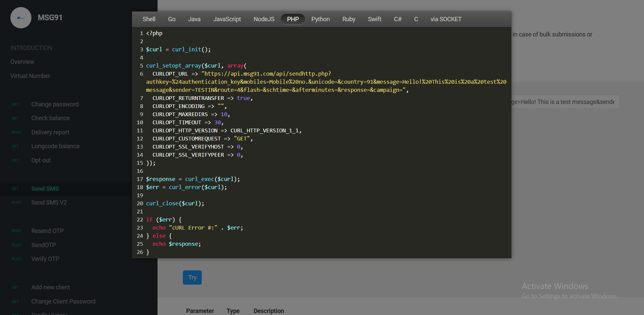This screenshot has height=315, width=644.
Task: Click the CURLOPT_RETURNTRANSFER => true line
Action: [x=202, y=98]
